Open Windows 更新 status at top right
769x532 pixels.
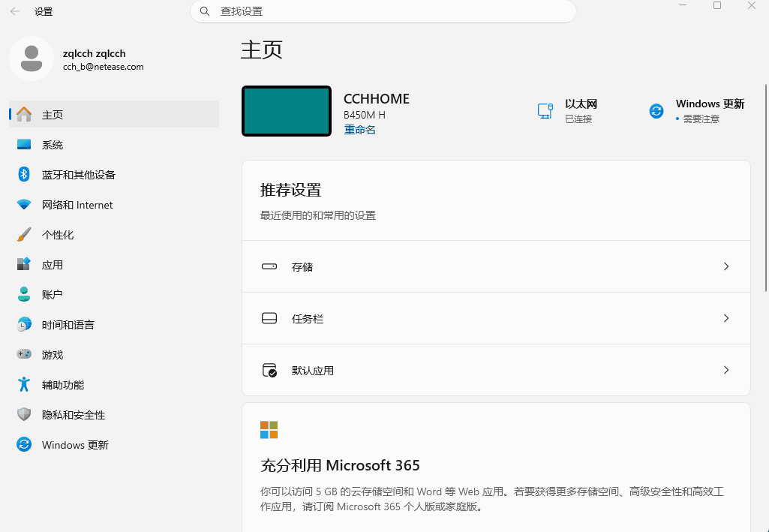[x=696, y=111]
